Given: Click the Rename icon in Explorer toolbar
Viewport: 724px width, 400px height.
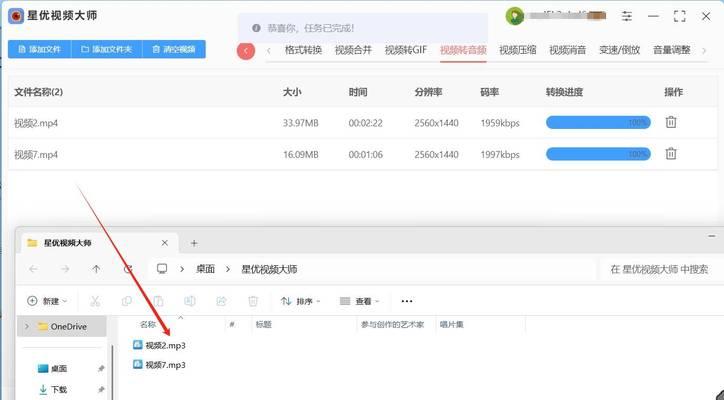Looking at the screenshot, I should (190, 301).
